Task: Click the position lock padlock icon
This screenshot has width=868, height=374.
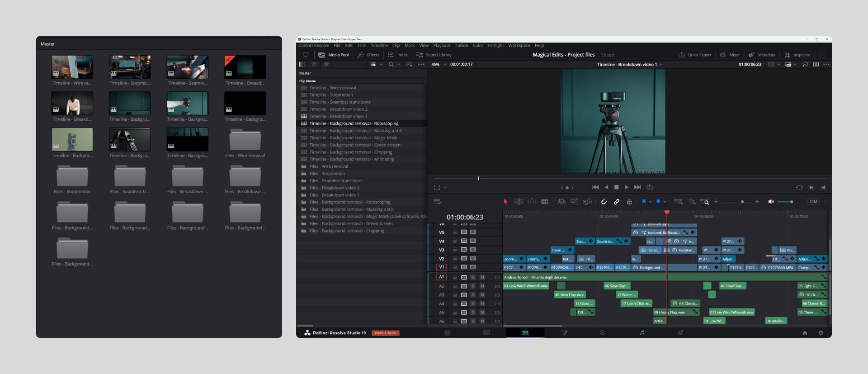Action: 629,202
